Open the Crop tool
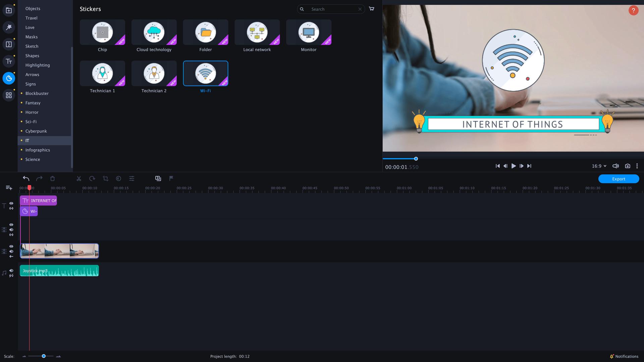This screenshot has height=362, width=644. coord(105,178)
